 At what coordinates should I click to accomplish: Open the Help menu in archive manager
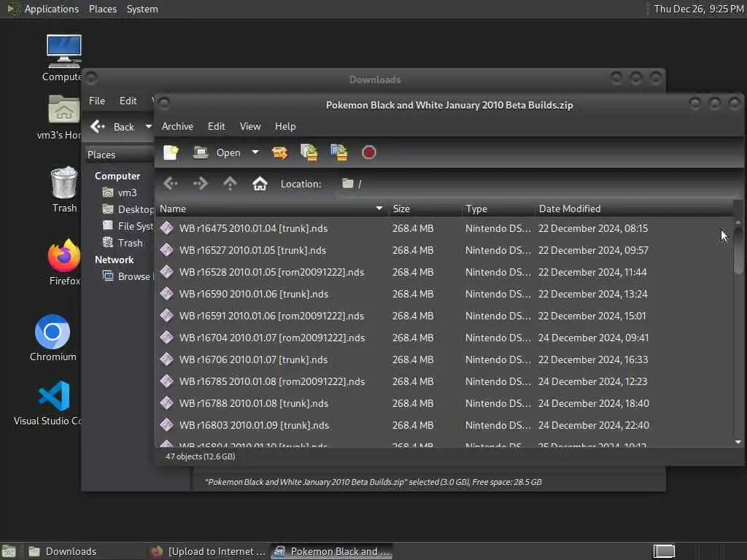click(x=285, y=126)
